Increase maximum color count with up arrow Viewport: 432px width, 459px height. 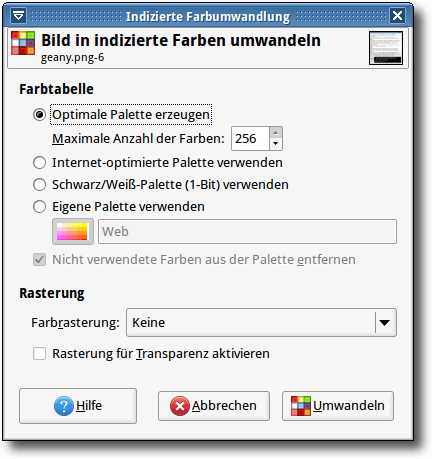(275, 133)
